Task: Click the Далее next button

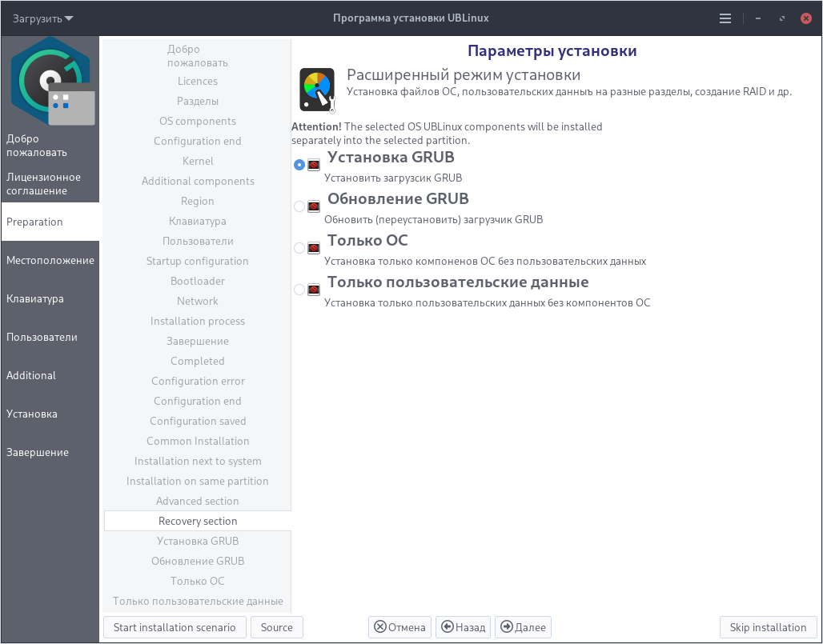Action: tap(524, 627)
